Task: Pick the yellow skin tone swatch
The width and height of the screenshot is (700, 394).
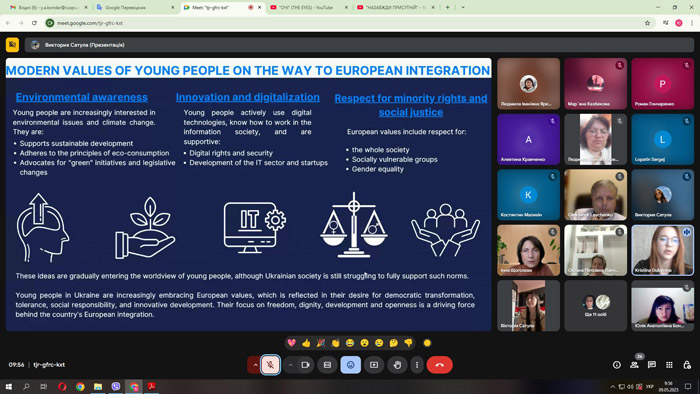Action: [x=427, y=343]
